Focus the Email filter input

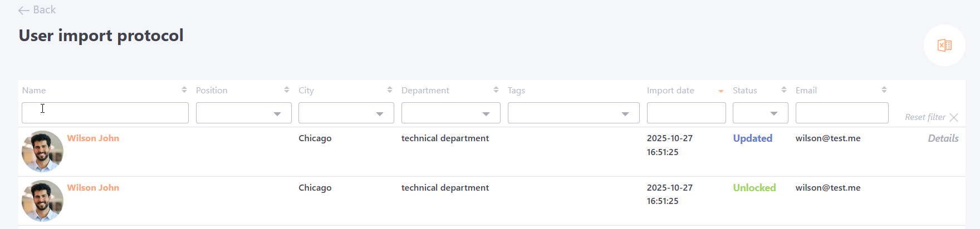coord(841,113)
